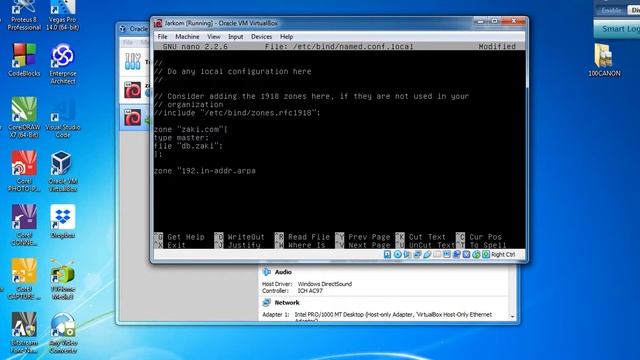Click the virtualization features V icon

(x=466, y=254)
